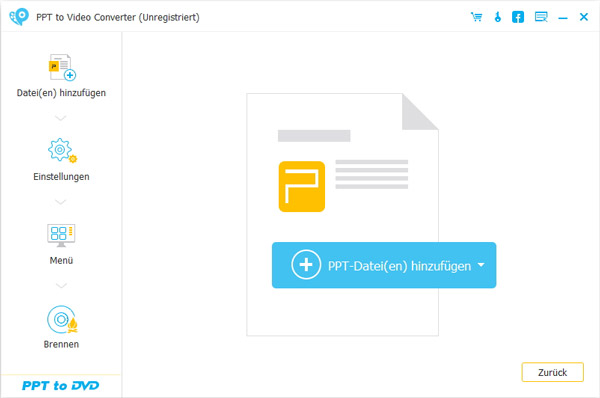Click the register key icon
Screen dimensions: 600x398
(x=497, y=17)
